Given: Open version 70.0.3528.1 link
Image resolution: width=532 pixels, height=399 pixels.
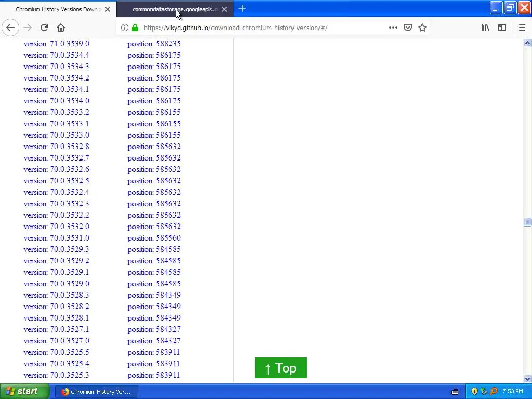Looking at the screenshot, I should pos(56,318).
